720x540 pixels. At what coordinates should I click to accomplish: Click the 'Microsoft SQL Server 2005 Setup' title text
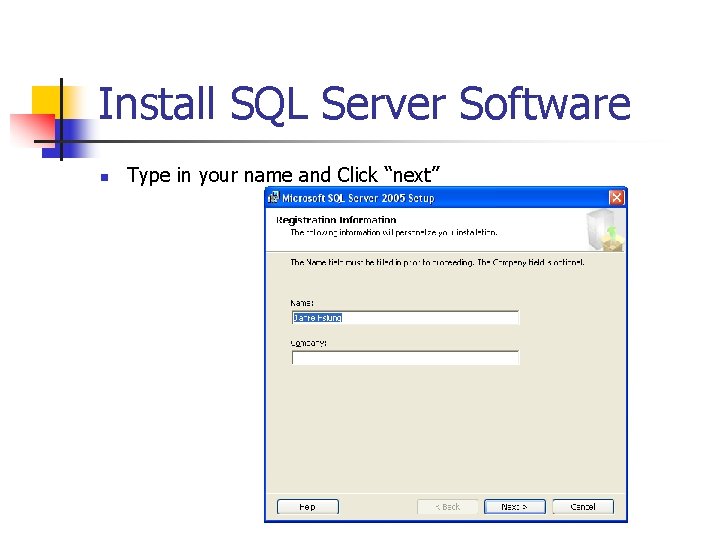pyautogui.click(x=358, y=198)
